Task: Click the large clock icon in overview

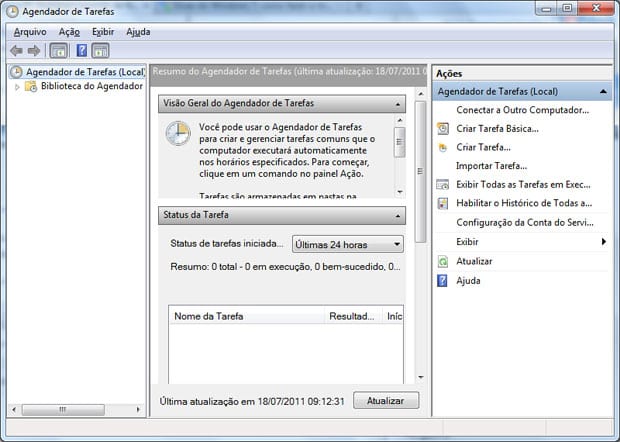Action: click(x=178, y=134)
